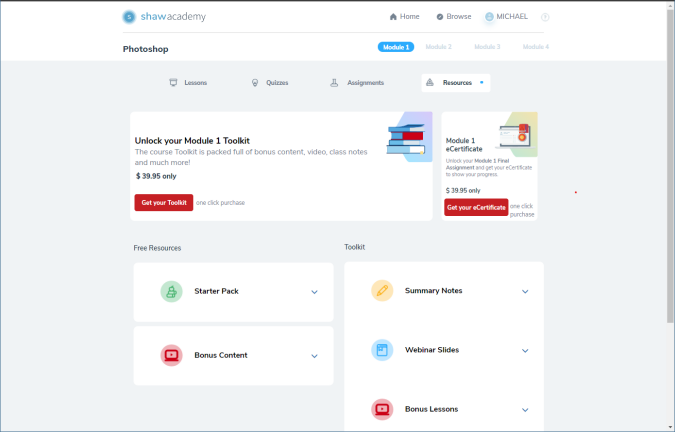The width and height of the screenshot is (675, 432).
Task: Click the Webinar Slides icon
Action: (x=382, y=350)
